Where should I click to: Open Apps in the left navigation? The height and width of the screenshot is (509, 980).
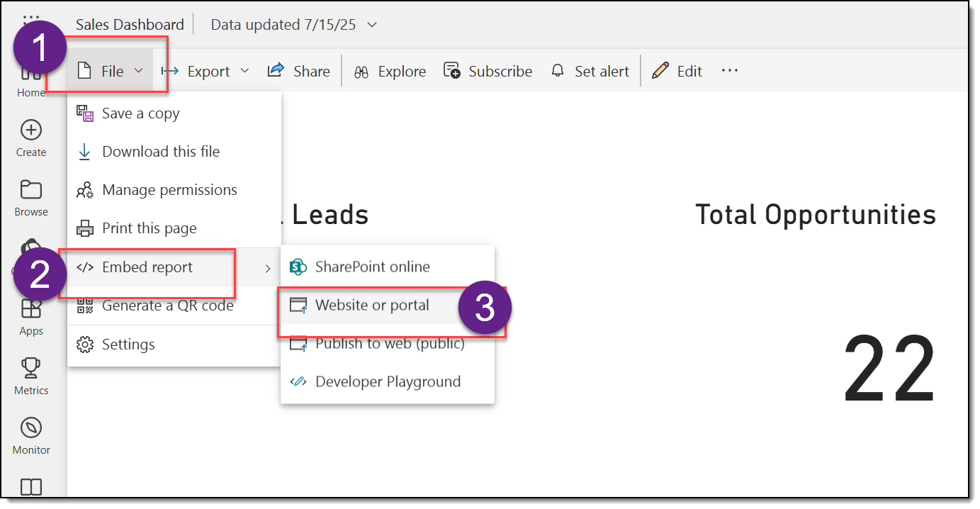click(31, 317)
